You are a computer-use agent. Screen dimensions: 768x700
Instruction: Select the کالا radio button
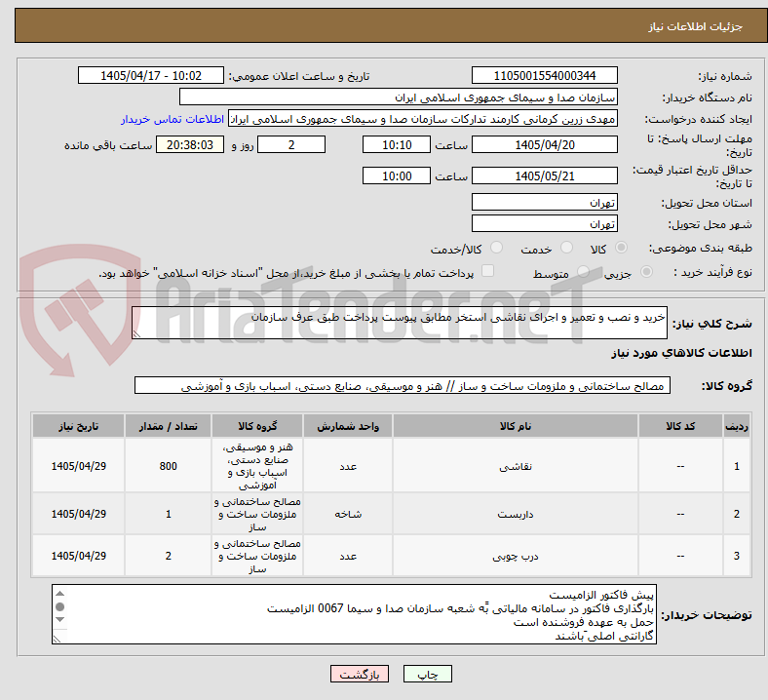[621, 248]
